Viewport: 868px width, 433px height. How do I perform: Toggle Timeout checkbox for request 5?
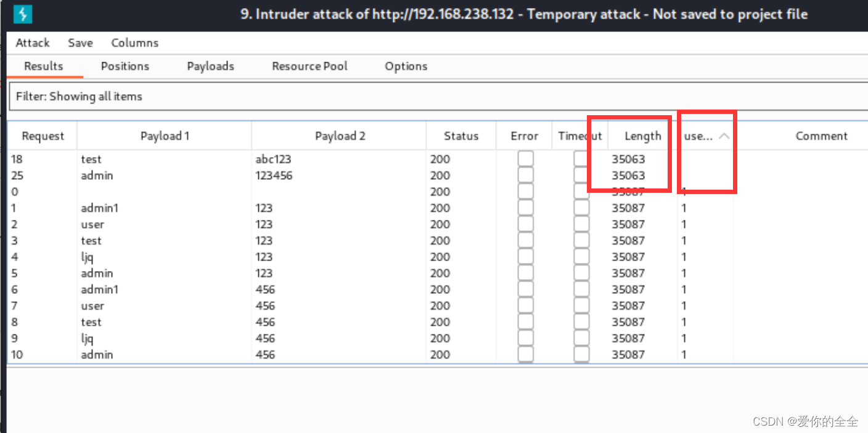(581, 273)
